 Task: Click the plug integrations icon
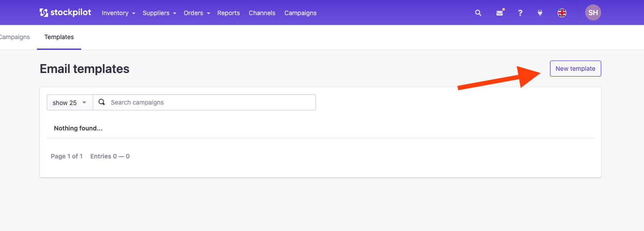click(540, 13)
